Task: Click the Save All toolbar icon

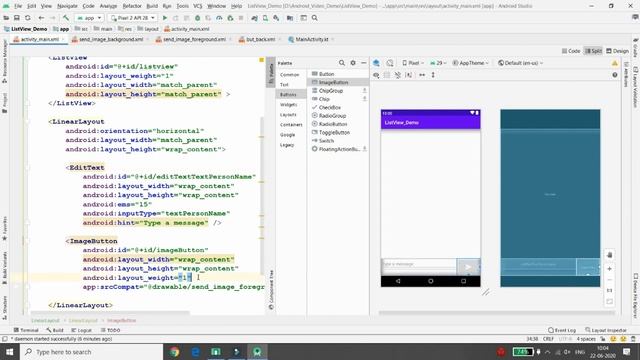Action: coord(17,18)
